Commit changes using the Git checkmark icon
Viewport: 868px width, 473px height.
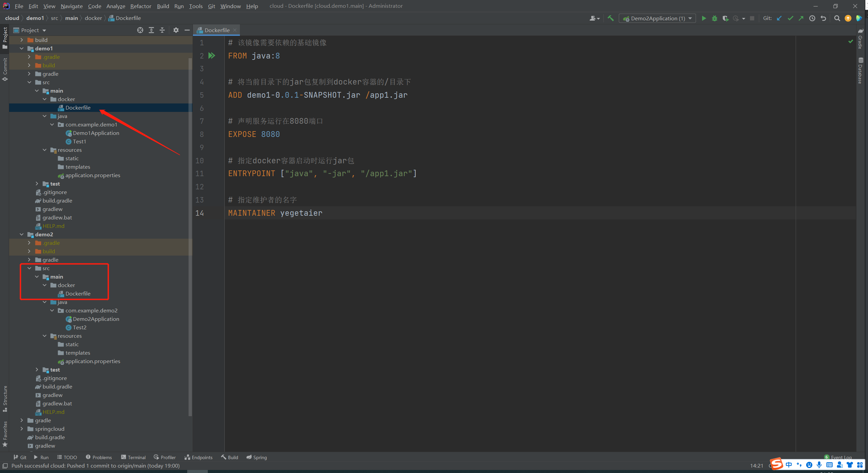pos(790,18)
